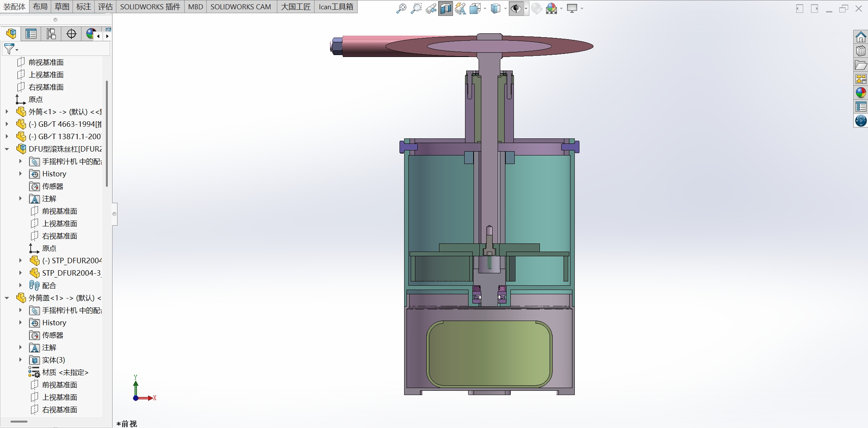The height and width of the screenshot is (428, 868).
Task: Collapse the DFU型滚珠丝杠 assembly node
Action: tap(7, 149)
